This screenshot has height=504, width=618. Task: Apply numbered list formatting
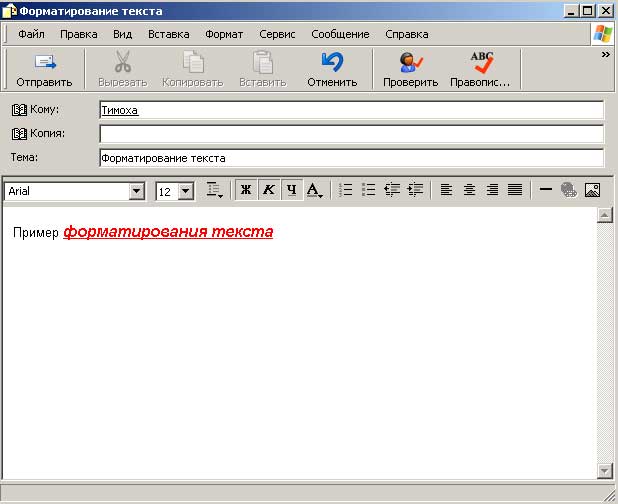347,190
